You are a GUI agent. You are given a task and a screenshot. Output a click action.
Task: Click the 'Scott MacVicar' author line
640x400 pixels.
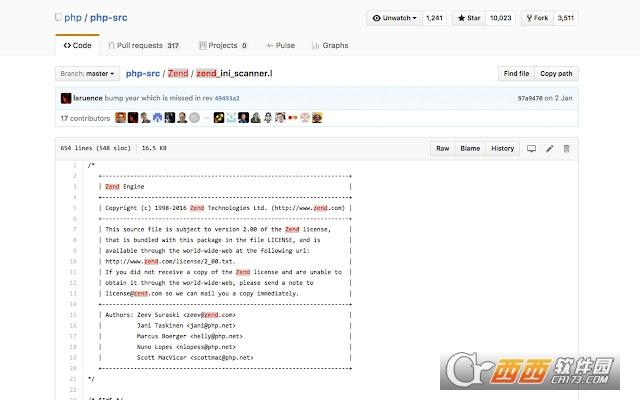click(195, 358)
